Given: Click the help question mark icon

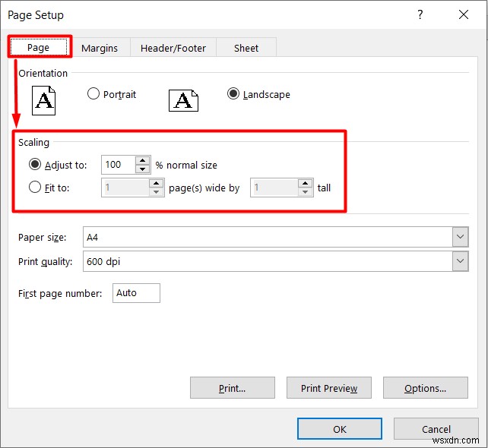Looking at the screenshot, I should (x=420, y=14).
